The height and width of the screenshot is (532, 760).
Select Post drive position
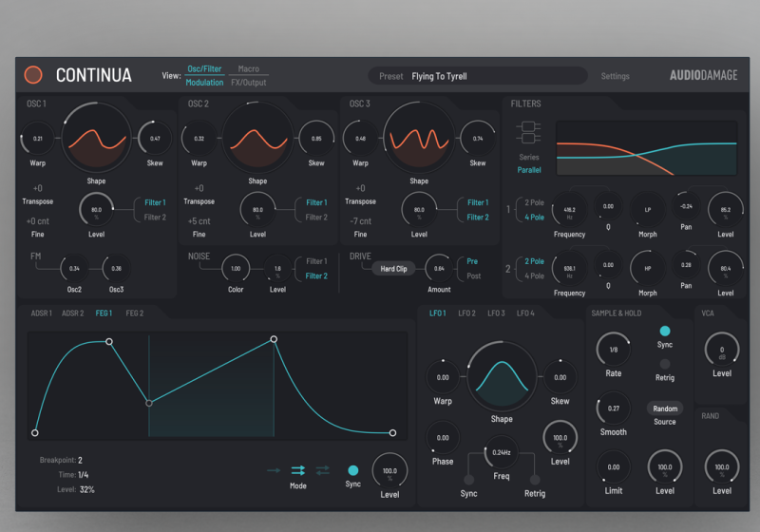473,276
